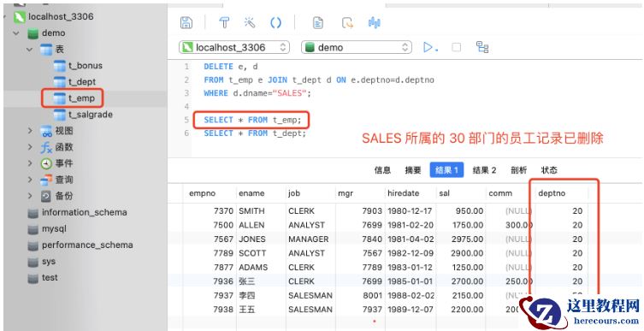Screen dimensions: 644x331
Task: Click the hiredate column header
Action: tap(411, 193)
